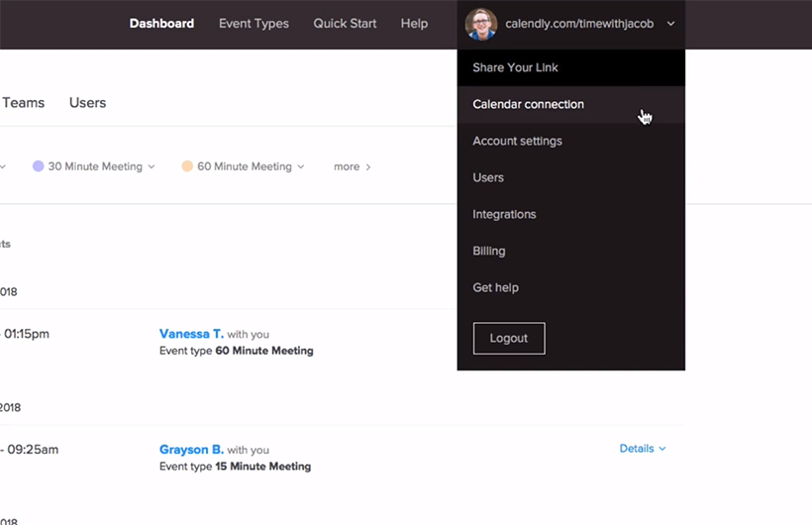Screen dimensions: 812x525
Task: Open the Dashboard nav item
Action: point(161,24)
